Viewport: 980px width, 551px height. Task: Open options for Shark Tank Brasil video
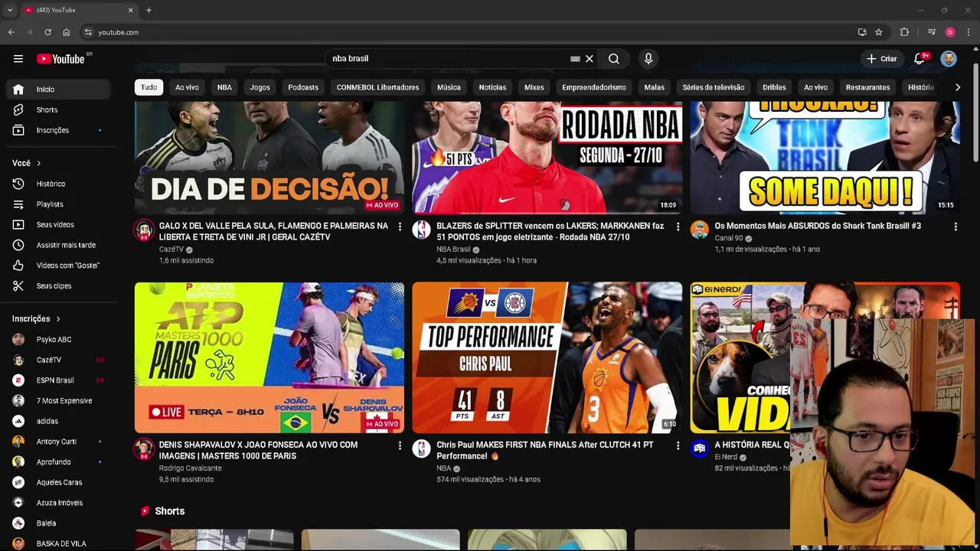(x=955, y=227)
